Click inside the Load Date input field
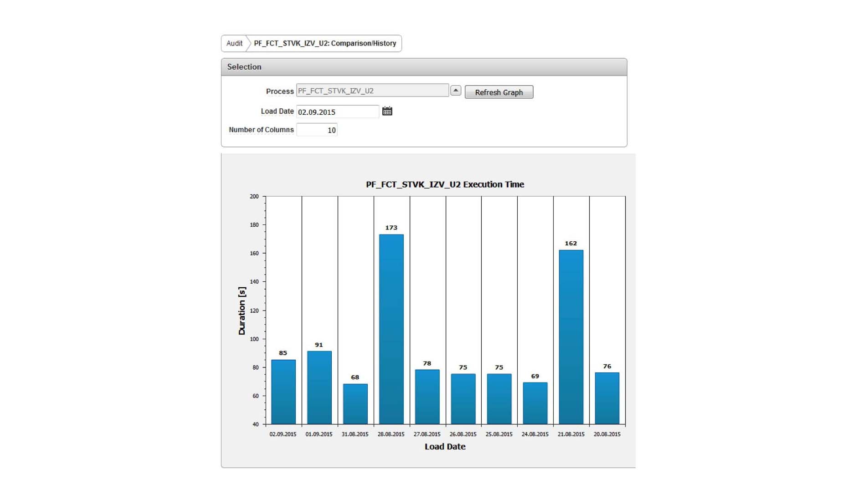This screenshot has height=504, width=853. (x=337, y=111)
